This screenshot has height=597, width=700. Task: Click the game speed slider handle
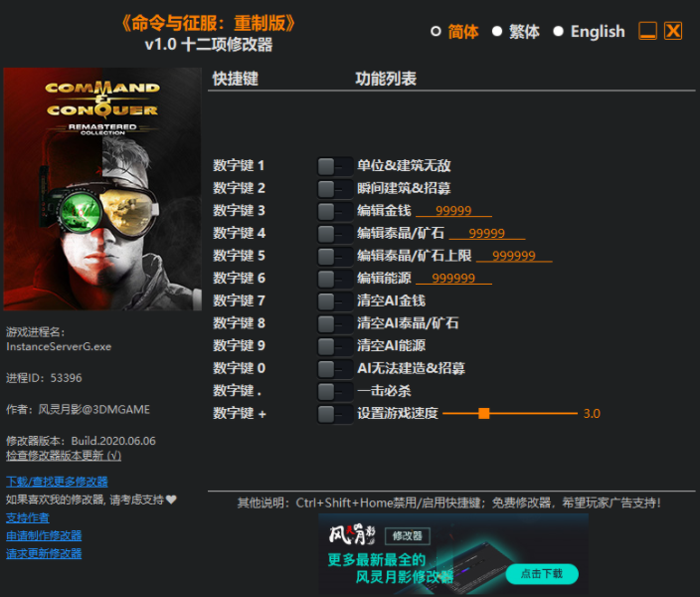(483, 413)
